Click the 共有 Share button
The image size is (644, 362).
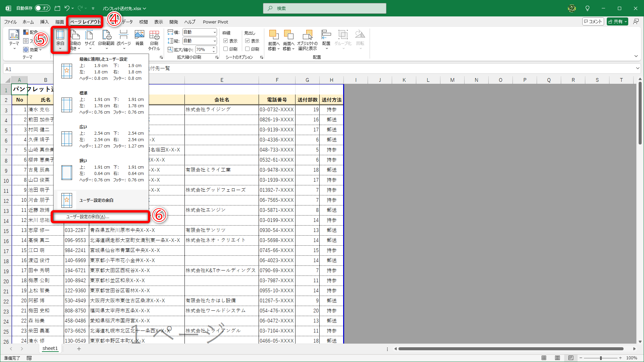point(617,21)
